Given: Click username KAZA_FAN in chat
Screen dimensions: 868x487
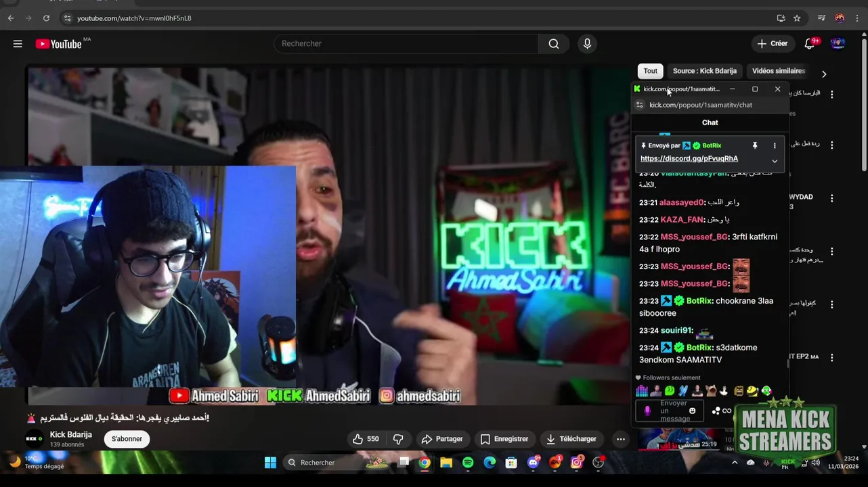Looking at the screenshot, I should pos(682,220).
